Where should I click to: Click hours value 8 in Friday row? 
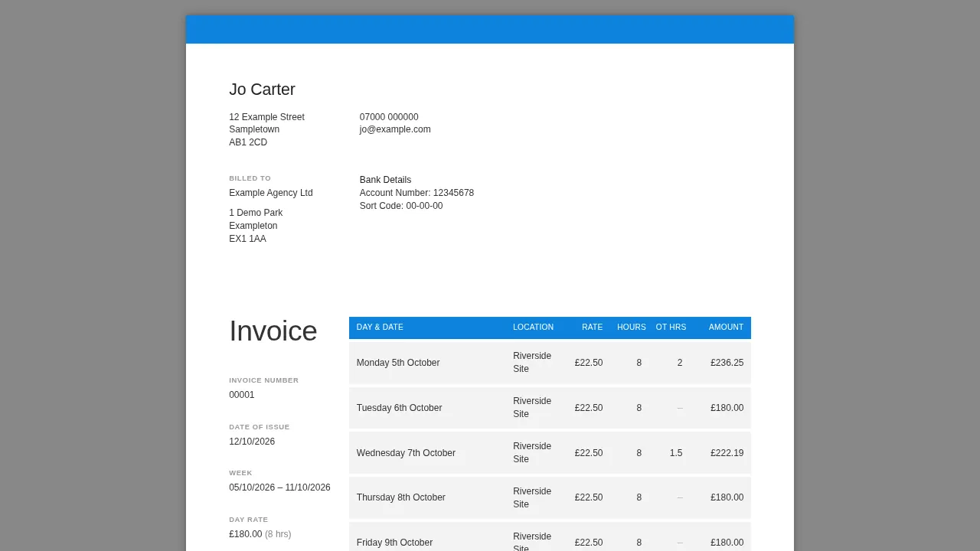[x=639, y=543]
